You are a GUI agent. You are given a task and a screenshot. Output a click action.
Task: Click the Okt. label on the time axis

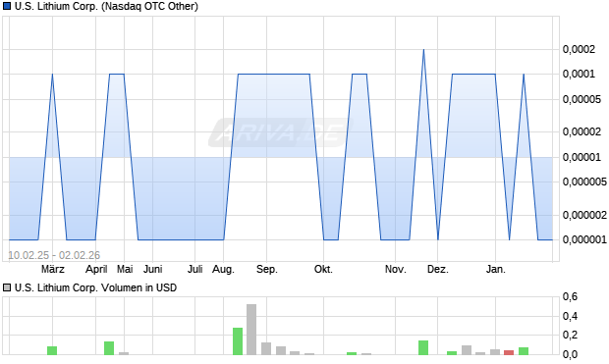tap(323, 269)
